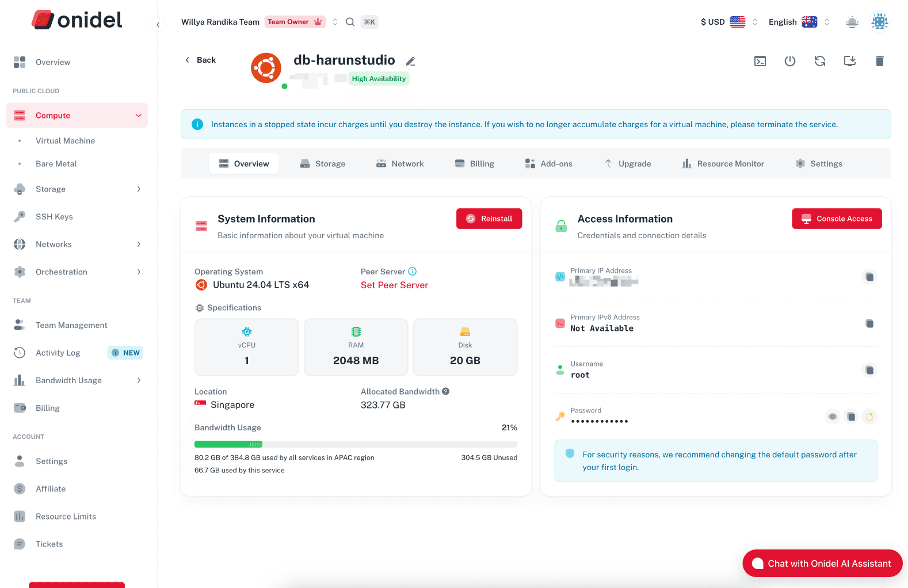This screenshot has width=908, height=588.
Task: Click the bandwidth usage progress bar
Action: click(x=356, y=444)
